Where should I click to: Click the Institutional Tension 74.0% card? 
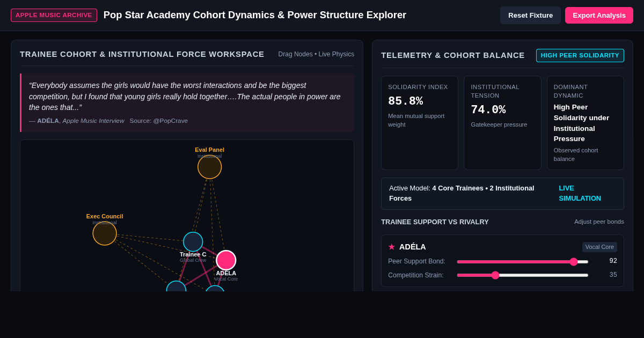(x=502, y=123)
